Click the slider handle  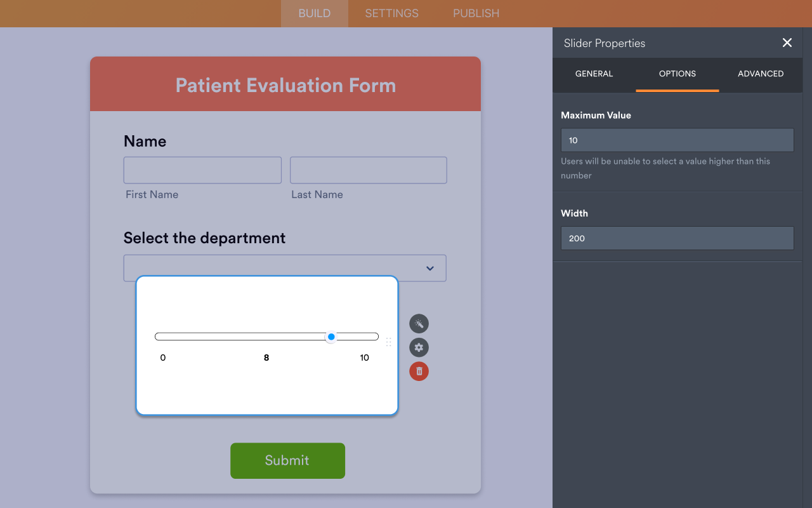331,337
